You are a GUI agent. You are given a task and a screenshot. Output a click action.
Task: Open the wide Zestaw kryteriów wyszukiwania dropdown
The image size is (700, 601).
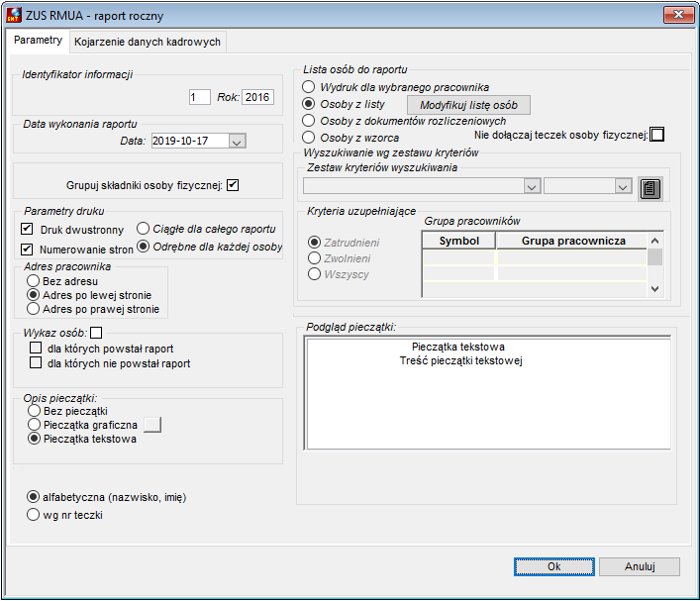tap(532, 186)
